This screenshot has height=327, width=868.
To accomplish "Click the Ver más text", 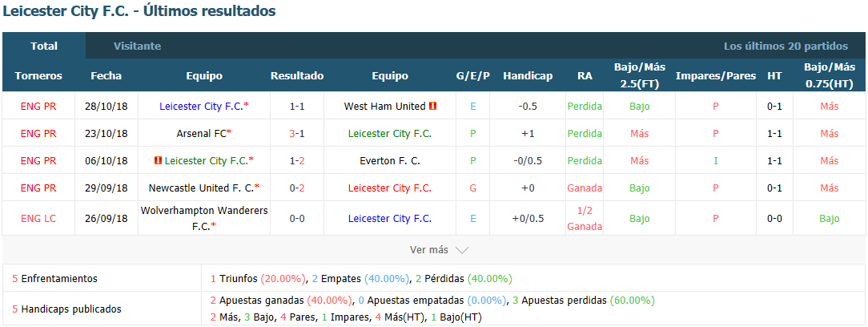I will 429,250.
